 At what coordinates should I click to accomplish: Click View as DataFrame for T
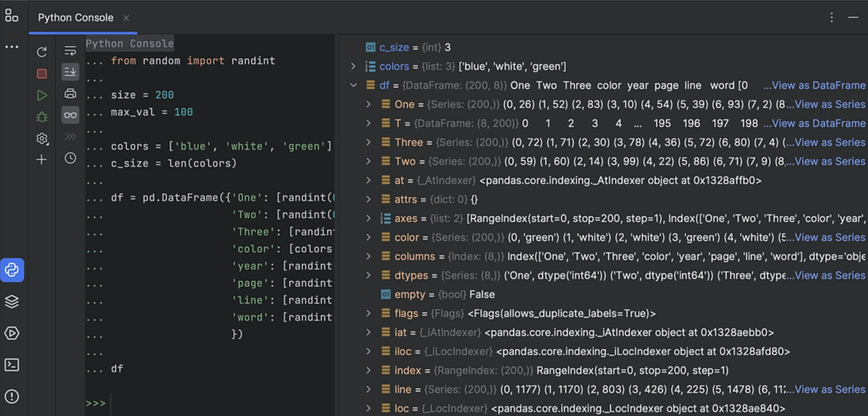click(x=818, y=124)
